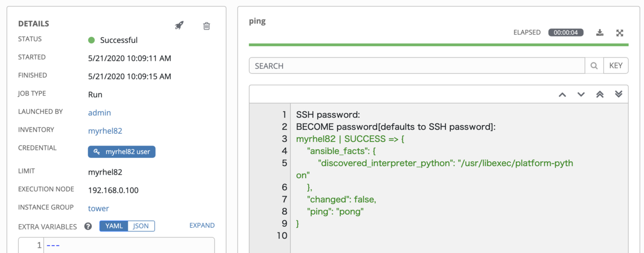The width and height of the screenshot is (644, 253).
Task: Step output up one level with chevron
Action: [562, 94]
